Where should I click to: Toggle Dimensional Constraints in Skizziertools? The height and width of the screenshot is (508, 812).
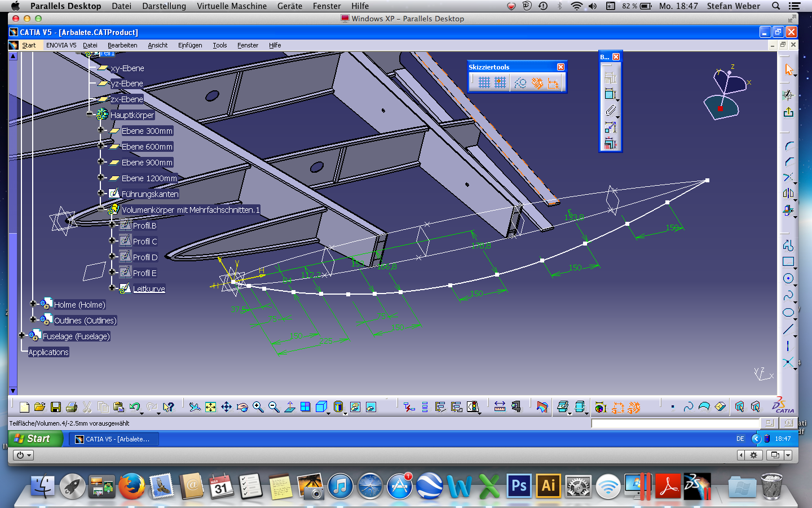point(553,83)
